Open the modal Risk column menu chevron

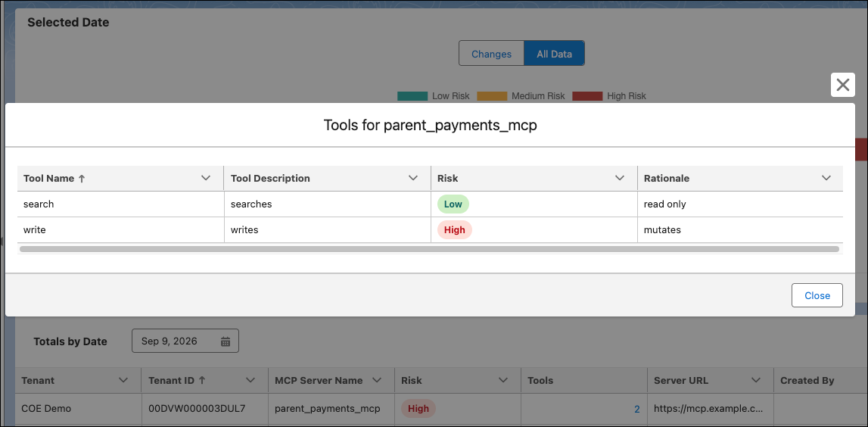(x=620, y=178)
